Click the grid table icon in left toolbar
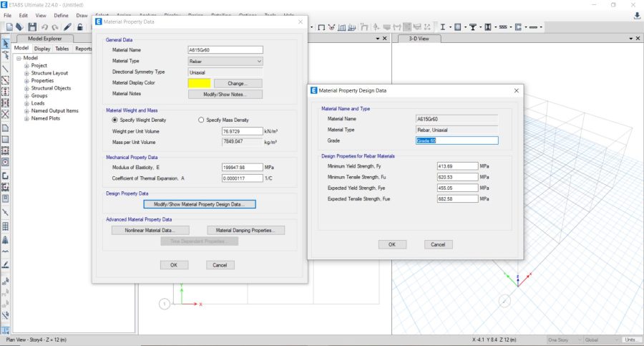 click(5, 226)
